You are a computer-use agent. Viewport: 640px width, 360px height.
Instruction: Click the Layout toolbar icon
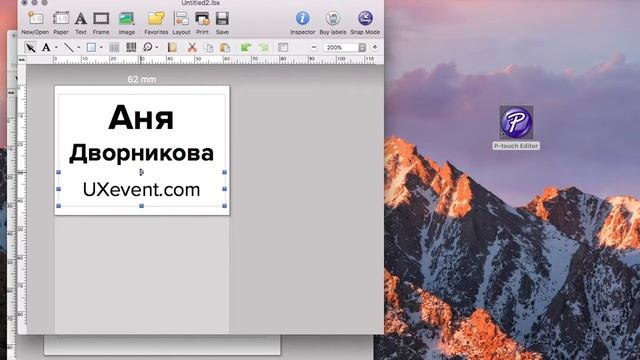[x=181, y=19]
